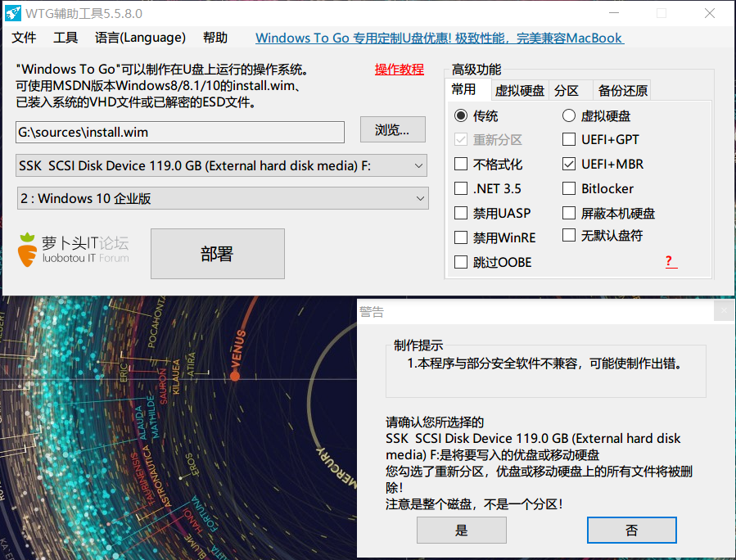Minimize the WTG tool window
Image resolution: width=736 pixels, height=560 pixels.
(614, 13)
